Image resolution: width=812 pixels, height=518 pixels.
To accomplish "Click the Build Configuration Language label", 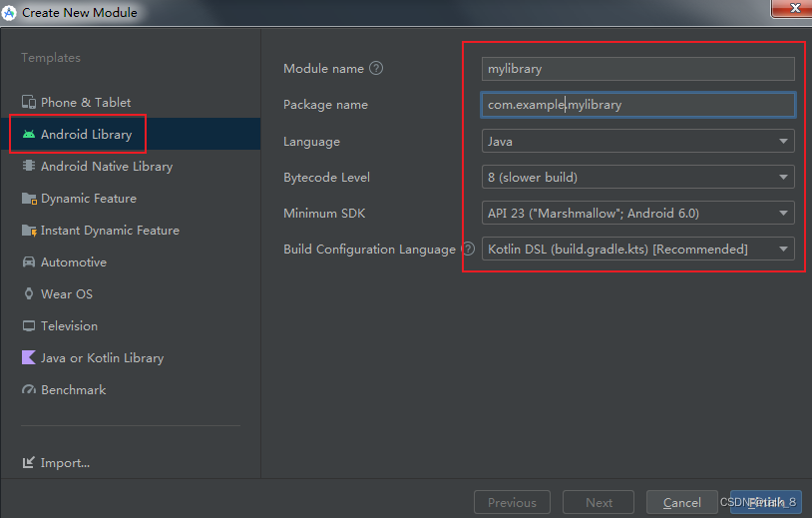I will point(370,250).
